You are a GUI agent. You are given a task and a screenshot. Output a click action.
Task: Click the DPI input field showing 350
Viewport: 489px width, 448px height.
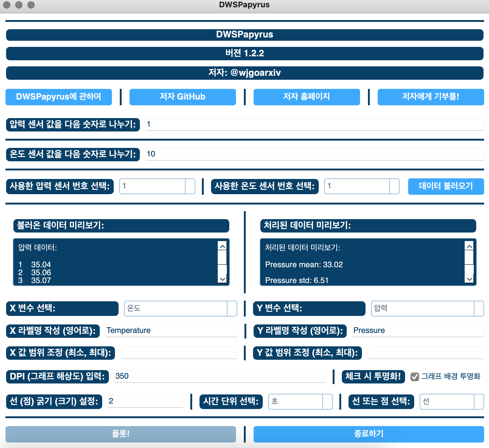coord(220,376)
